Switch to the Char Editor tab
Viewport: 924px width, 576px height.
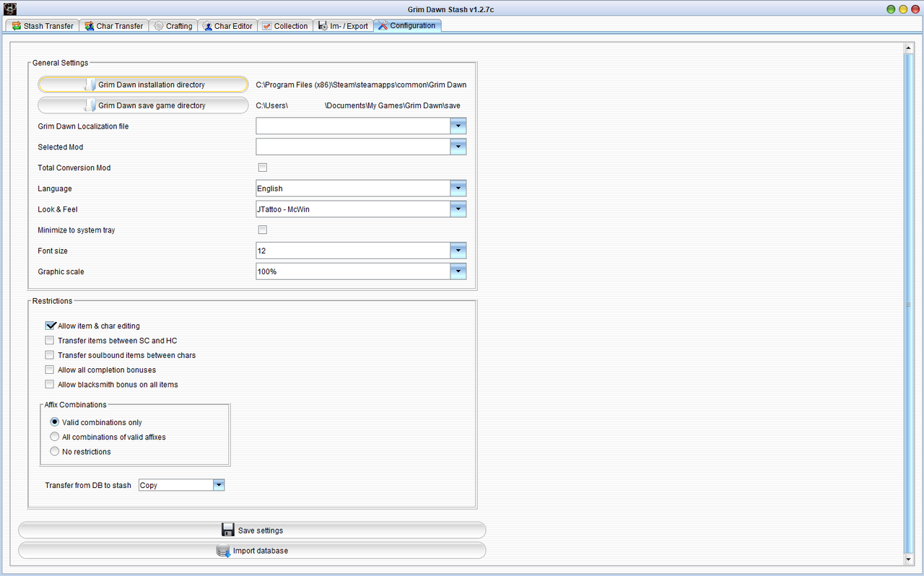click(227, 25)
